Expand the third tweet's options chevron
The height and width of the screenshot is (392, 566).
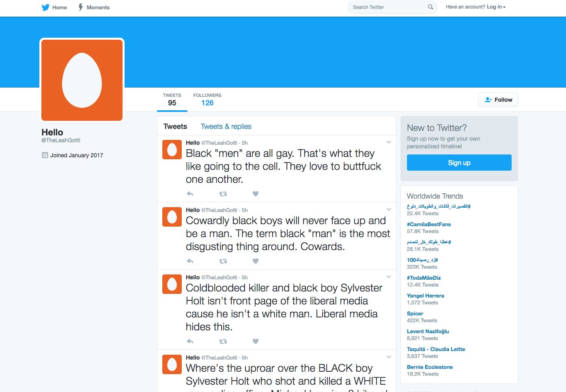[389, 277]
